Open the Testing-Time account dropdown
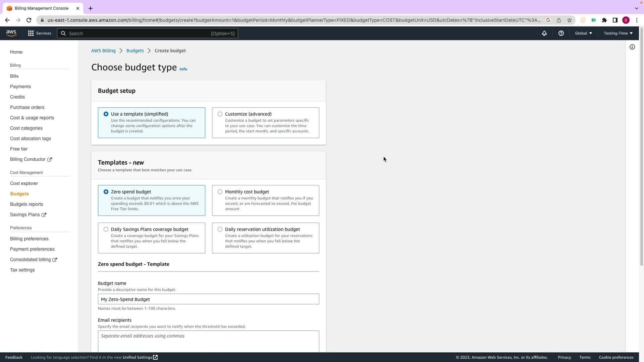Image resolution: width=644 pixels, height=362 pixels. (618, 33)
